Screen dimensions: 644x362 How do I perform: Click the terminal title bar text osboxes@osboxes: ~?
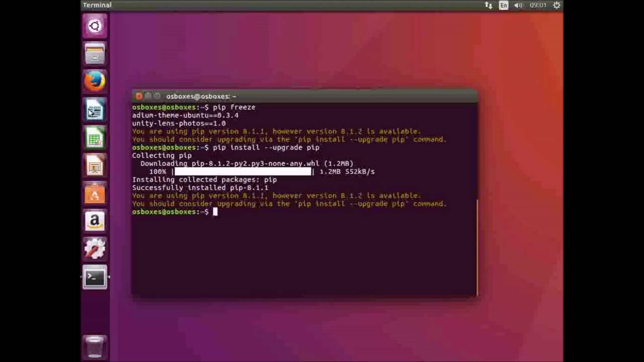(x=201, y=96)
